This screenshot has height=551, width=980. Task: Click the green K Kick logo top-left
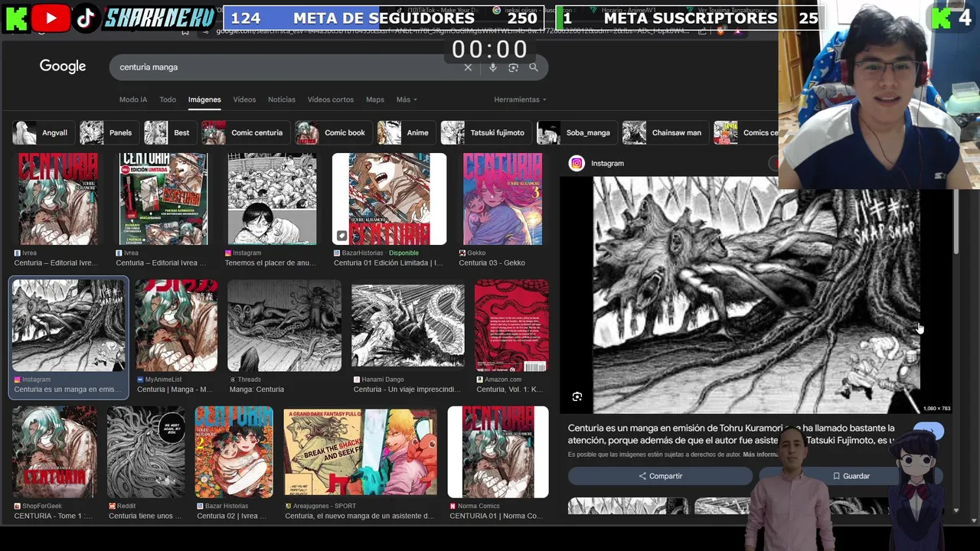point(16,17)
